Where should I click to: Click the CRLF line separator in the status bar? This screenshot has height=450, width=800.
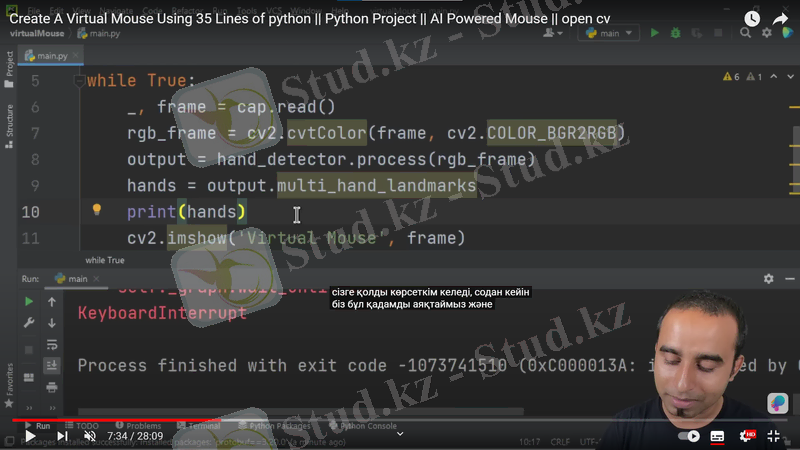pos(560,442)
